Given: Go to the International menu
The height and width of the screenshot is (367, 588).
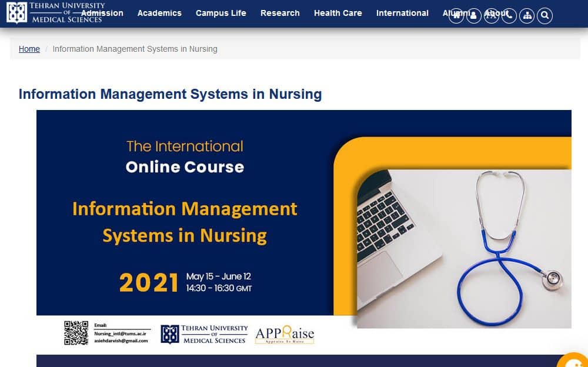Looking at the screenshot, I should point(402,13).
